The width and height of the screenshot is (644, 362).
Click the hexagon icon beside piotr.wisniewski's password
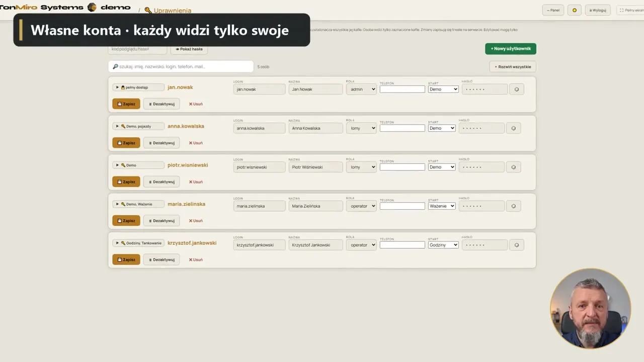tap(513, 167)
